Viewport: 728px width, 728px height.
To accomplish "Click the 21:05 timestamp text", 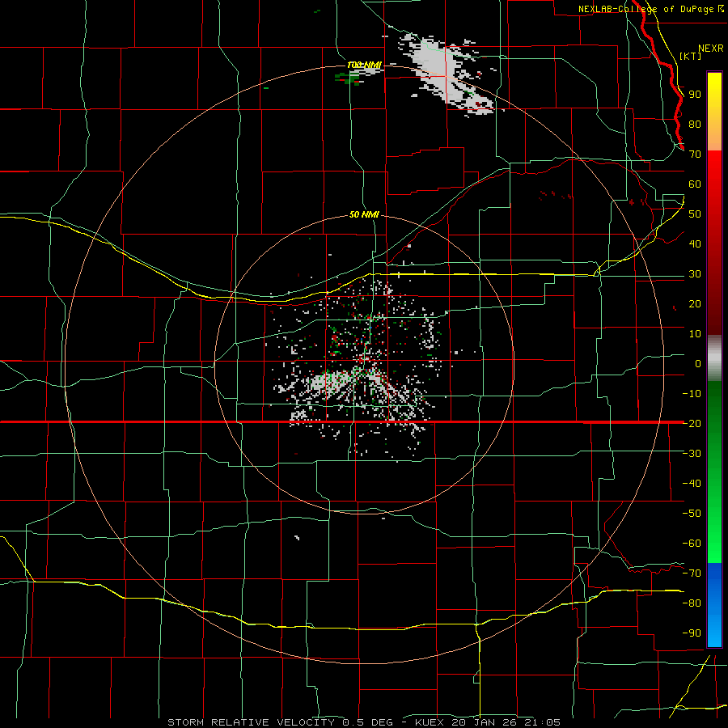I will pos(541,722).
